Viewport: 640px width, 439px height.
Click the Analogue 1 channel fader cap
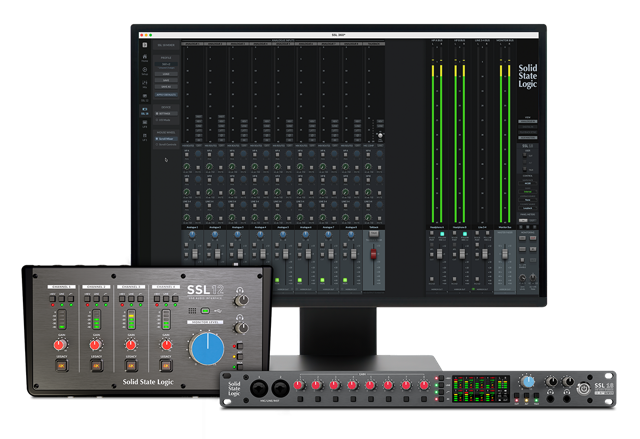[x=195, y=254]
